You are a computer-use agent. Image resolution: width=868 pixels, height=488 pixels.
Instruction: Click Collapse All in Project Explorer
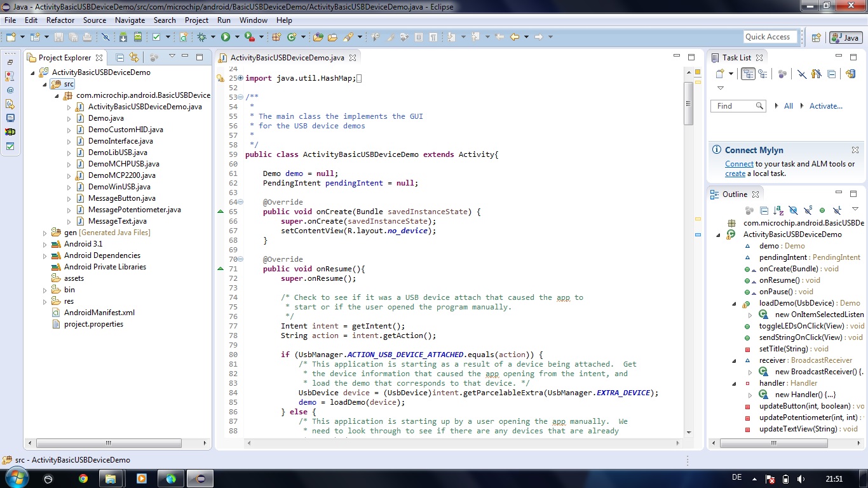[x=120, y=57]
